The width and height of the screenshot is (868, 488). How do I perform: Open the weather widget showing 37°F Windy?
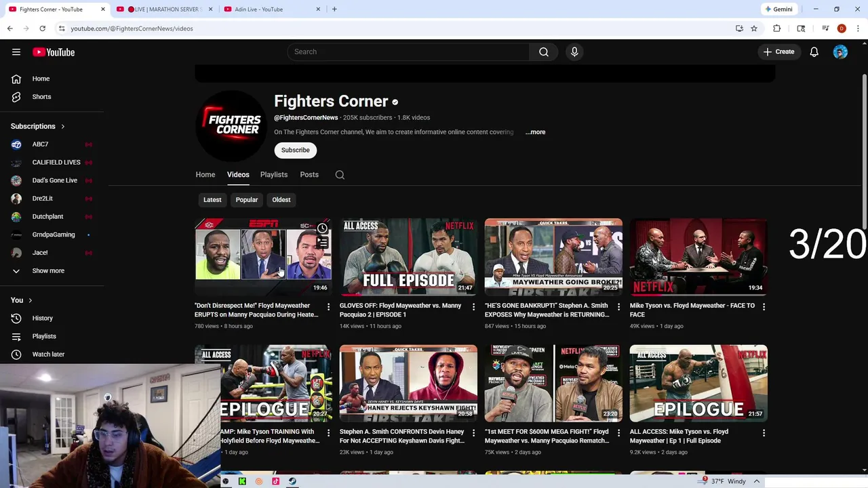(723, 481)
